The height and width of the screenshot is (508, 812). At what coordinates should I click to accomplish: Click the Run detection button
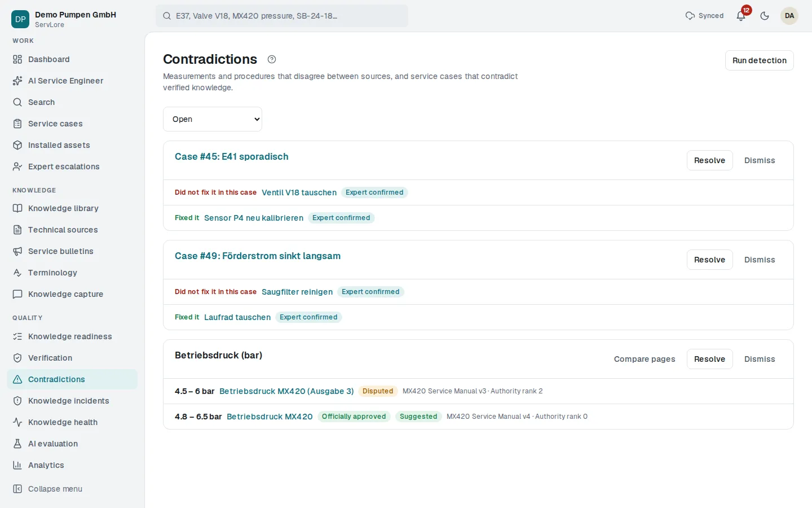(x=760, y=60)
